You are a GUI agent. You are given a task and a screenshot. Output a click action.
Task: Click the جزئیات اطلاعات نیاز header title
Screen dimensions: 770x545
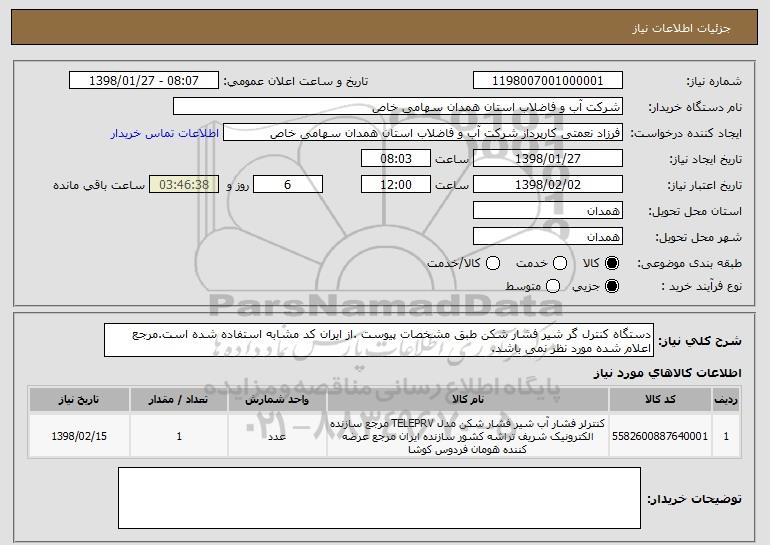(x=681, y=28)
